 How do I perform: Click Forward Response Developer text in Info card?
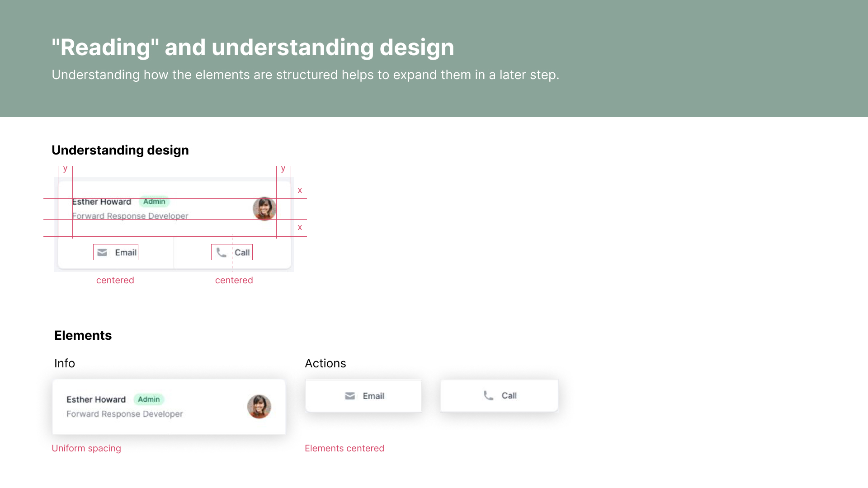[125, 414]
